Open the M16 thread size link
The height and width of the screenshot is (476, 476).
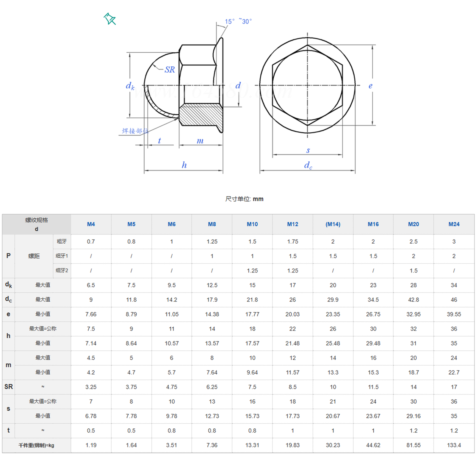pyautogui.click(x=373, y=224)
